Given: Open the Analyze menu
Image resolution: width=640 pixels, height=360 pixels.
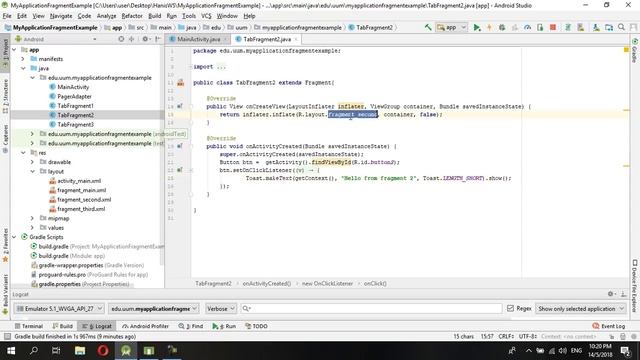Looking at the screenshot, I should click(107, 16).
